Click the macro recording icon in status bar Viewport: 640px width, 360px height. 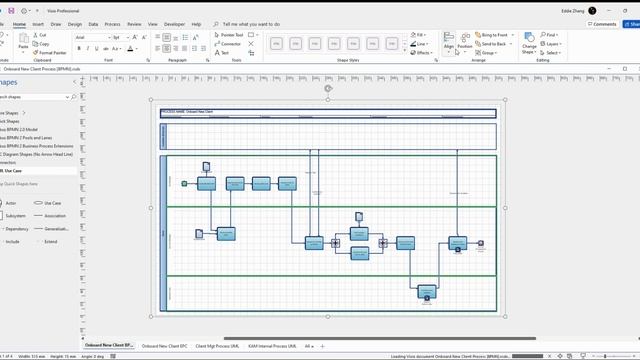coord(113,356)
